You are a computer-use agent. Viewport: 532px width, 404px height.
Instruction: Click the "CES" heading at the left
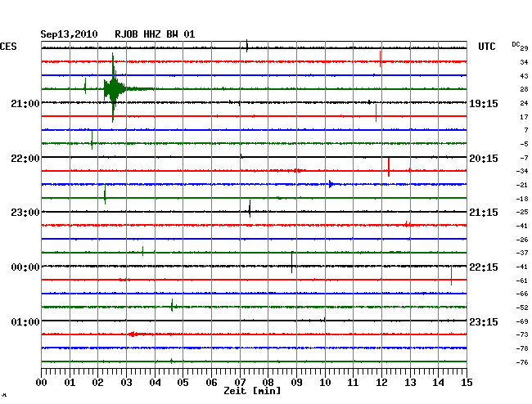[x=8, y=47]
